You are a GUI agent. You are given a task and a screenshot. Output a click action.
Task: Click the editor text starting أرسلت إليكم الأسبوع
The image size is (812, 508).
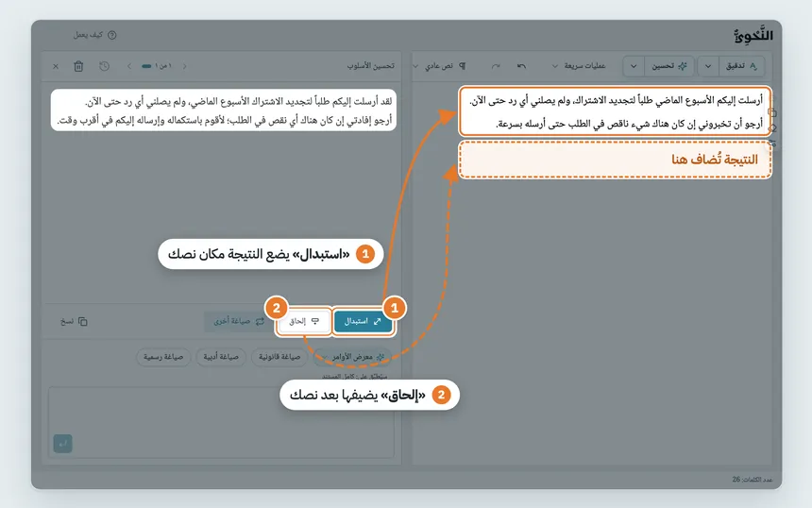(x=616, y=111)
